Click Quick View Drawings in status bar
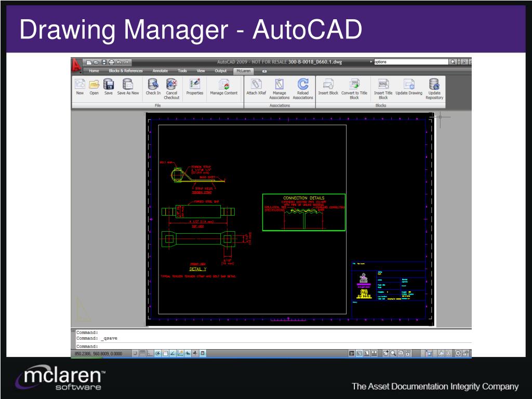532x399 pixels. click(x=374, y=353)
